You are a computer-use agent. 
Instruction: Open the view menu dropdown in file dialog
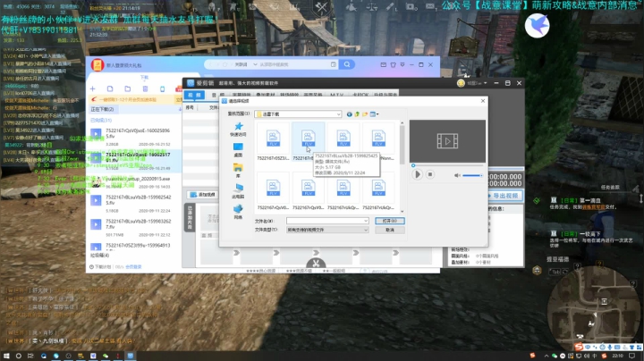pyautogui.click(x=374, y=114)
